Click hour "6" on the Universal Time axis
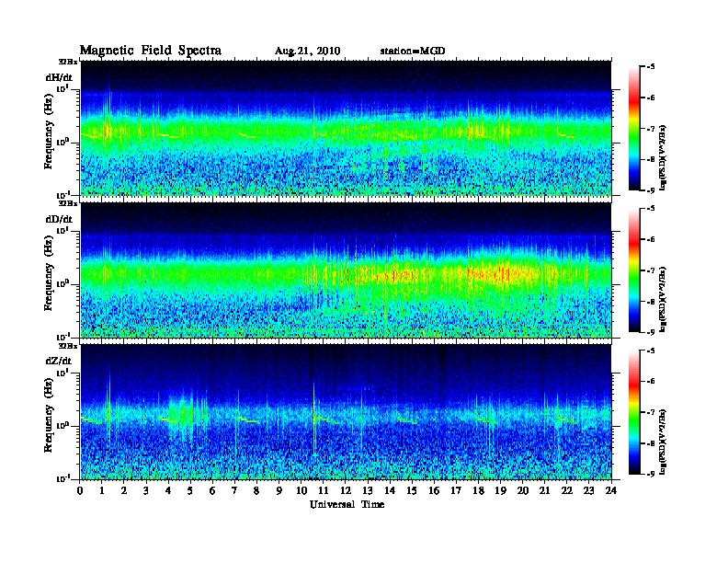The width and height of the screenshot is (728, 563). point(212,491)
